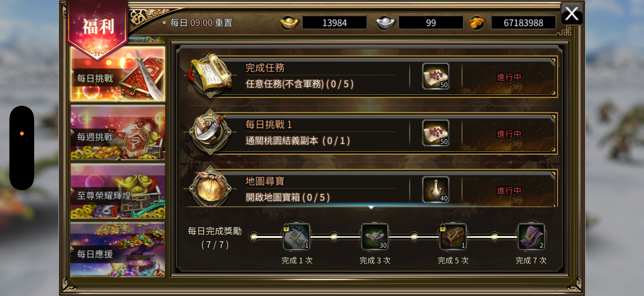Viewport: 644px width, 296px height.
Task: Click the copper coins currency icon
Action: [477, 23]
